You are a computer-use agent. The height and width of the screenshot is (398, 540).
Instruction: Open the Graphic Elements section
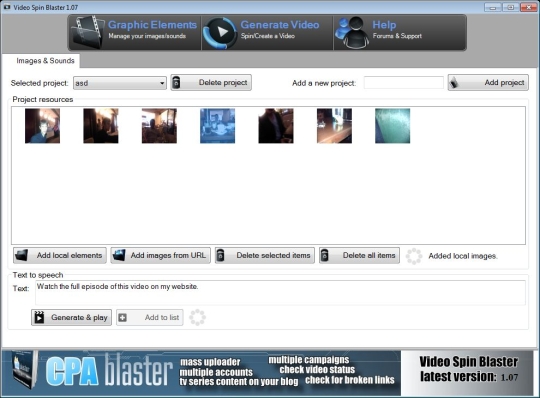(x=135, y=32)
